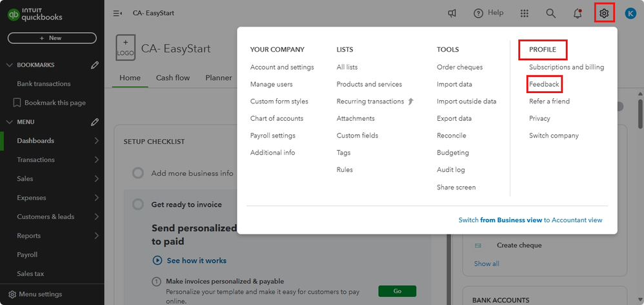Open the user profile avatar K
Image resolution: width=644 pixels, height=305 pixels.
click(x=630, y=13)
